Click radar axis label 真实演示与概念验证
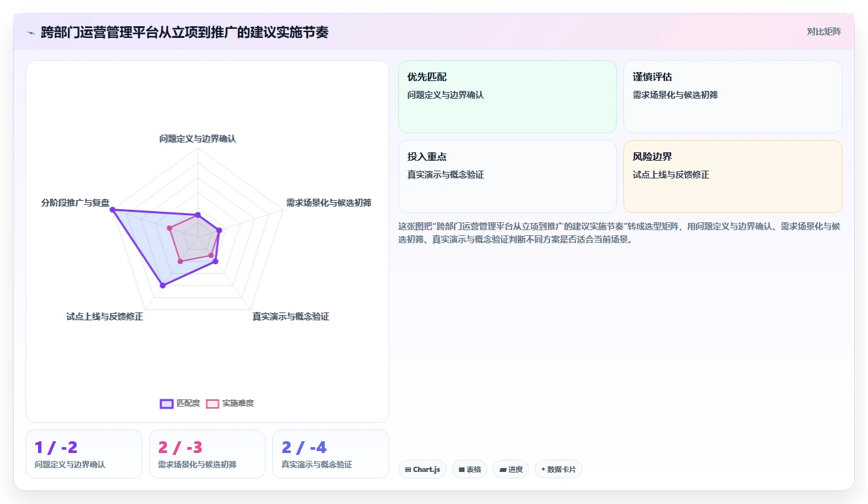This screenshot has height=504, width=868. coord(291,316)
